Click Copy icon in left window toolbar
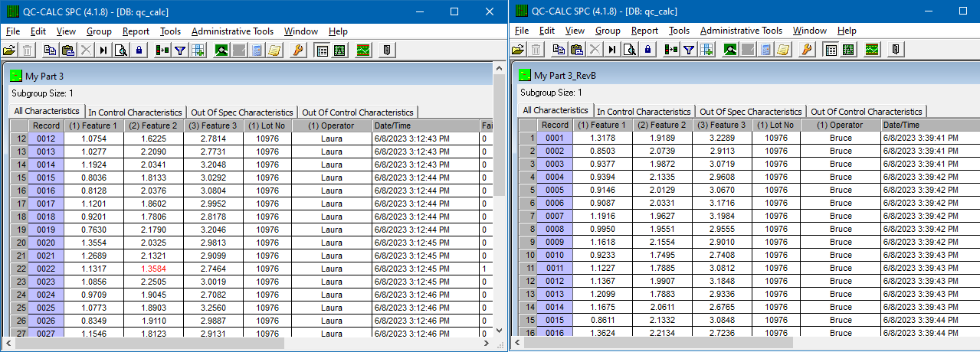980x352 pixels. pos(50,50)
